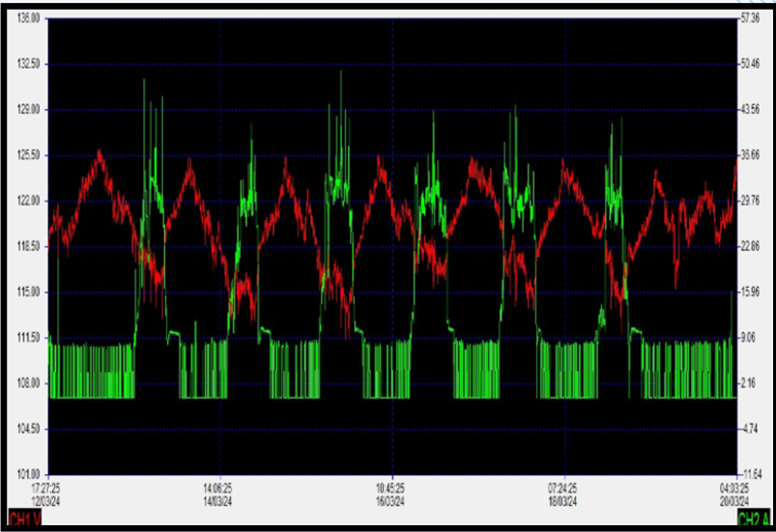Click the 29.76 right axis value
Image resolution: width=776 pixels, height=532 pixels.
752,201
